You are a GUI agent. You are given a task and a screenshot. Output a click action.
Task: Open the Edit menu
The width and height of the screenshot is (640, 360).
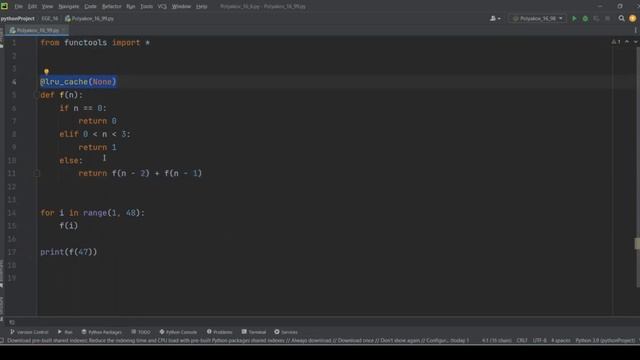32,7
